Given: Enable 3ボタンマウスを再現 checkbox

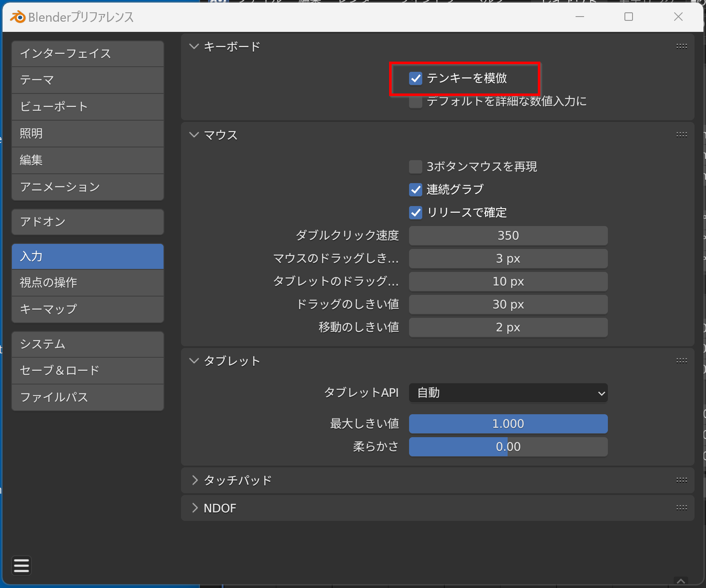Looking at the screenshot, I should coord(415,167).
